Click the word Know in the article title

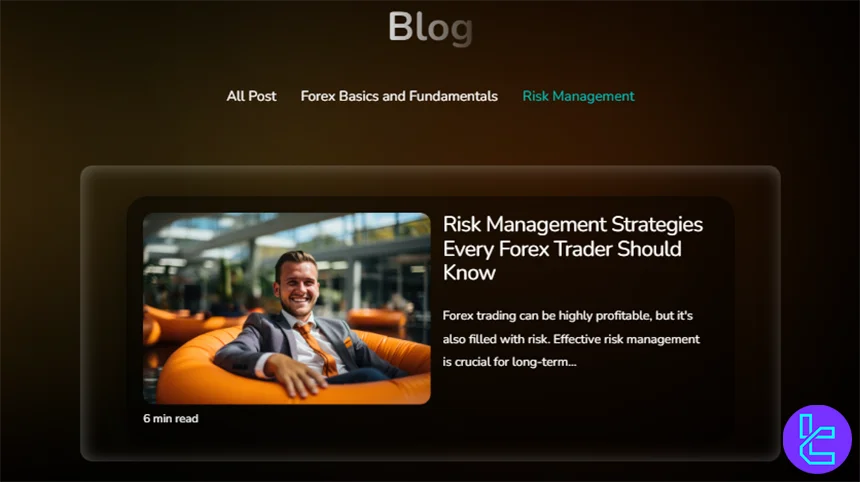tap(469, 273)
